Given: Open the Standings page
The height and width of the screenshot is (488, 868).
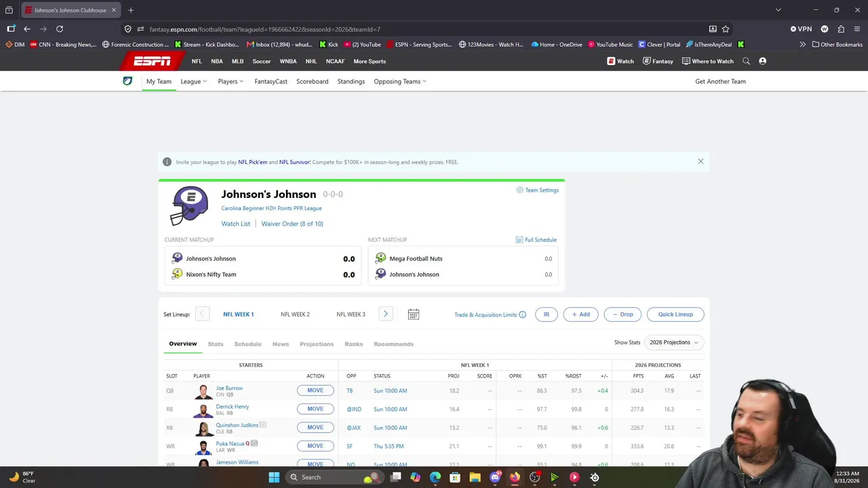Looking at the screenshot, I should [351, 81].
